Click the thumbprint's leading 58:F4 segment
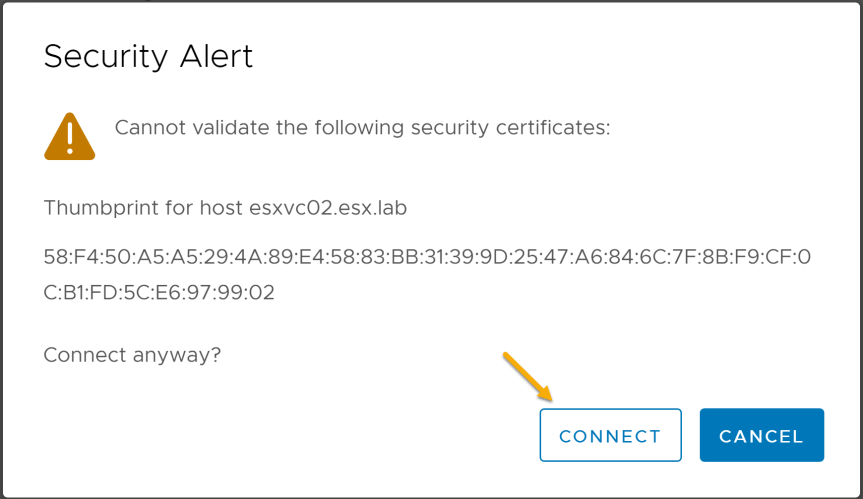Screen dimensions: 863x499 70,257
